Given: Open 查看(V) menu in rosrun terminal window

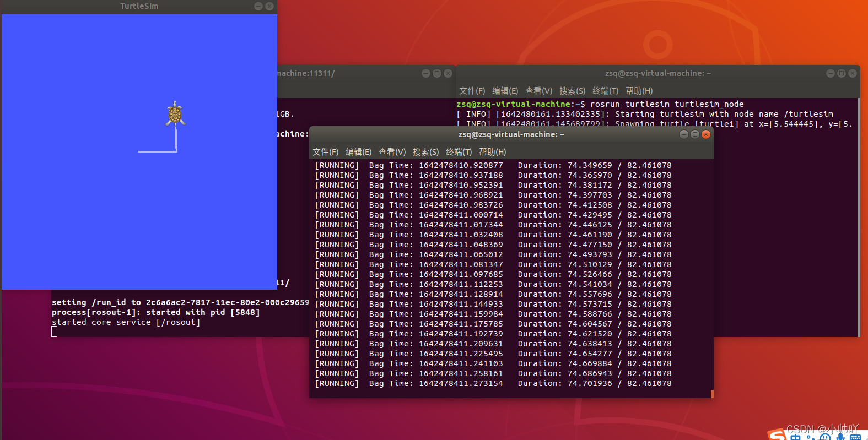Looking at the screenshot, I should point(538,91).
